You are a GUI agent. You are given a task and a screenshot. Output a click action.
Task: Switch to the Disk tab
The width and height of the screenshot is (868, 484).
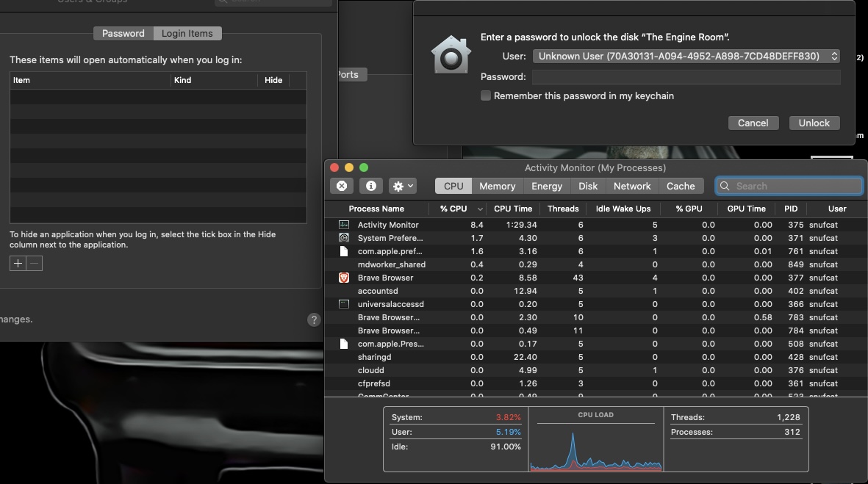pos(588,186)
